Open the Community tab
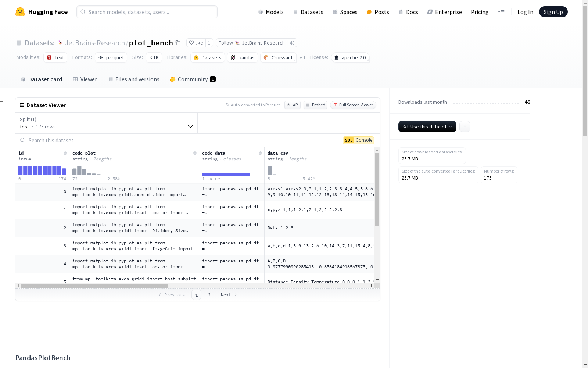Image resolution: width=588 pixels, height=368 pixels. pos(193,79)
